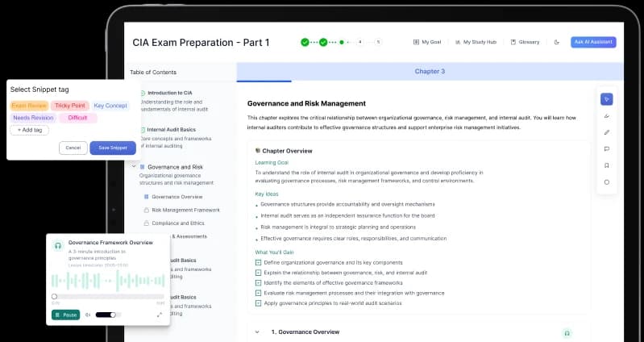644x342 pixels.
Task: Select the Needs Revision tag
Action: [x=33, y=118]
